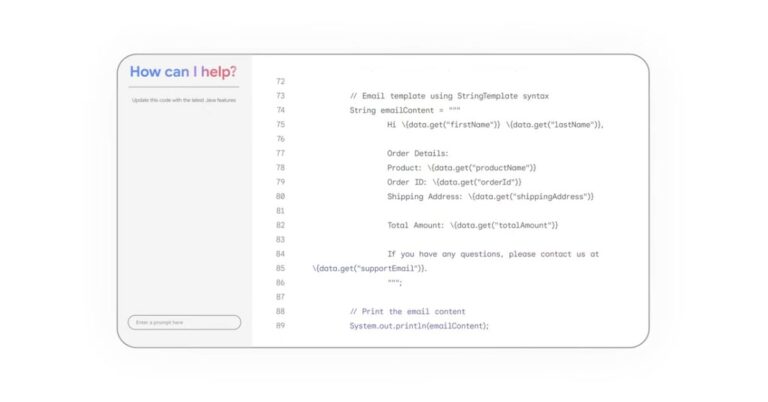Place cursor on the System.out.println statement

419,326
